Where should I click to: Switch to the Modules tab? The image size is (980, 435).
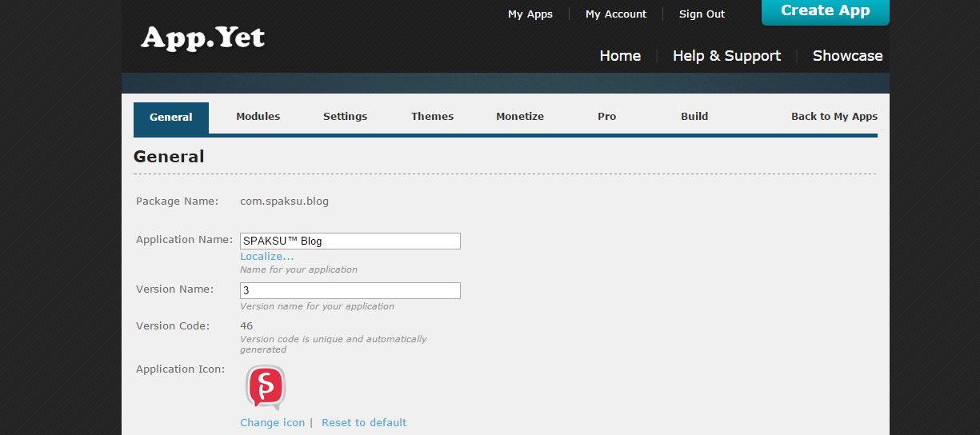pos(258,116)
